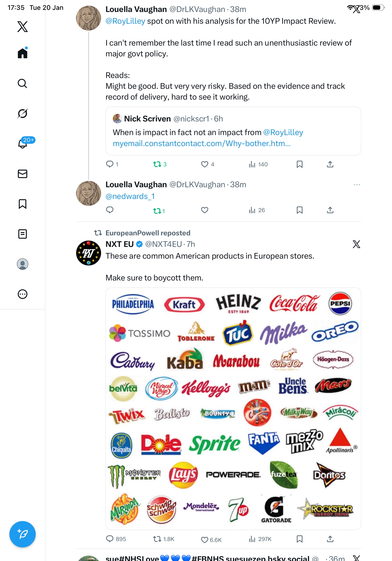392x561 pixels.
Task: Like Louella Vaughan's tweet with 4 likes
Action: tap(204, 164)
